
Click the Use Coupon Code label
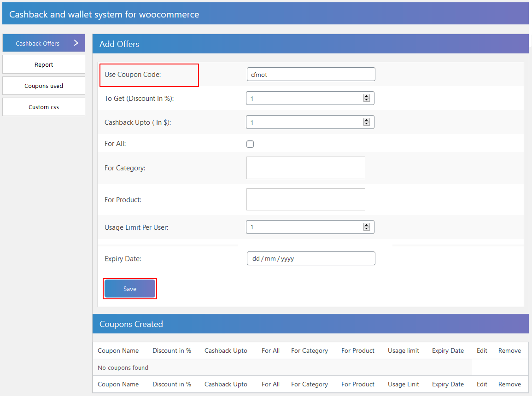[x=133, y=74]
